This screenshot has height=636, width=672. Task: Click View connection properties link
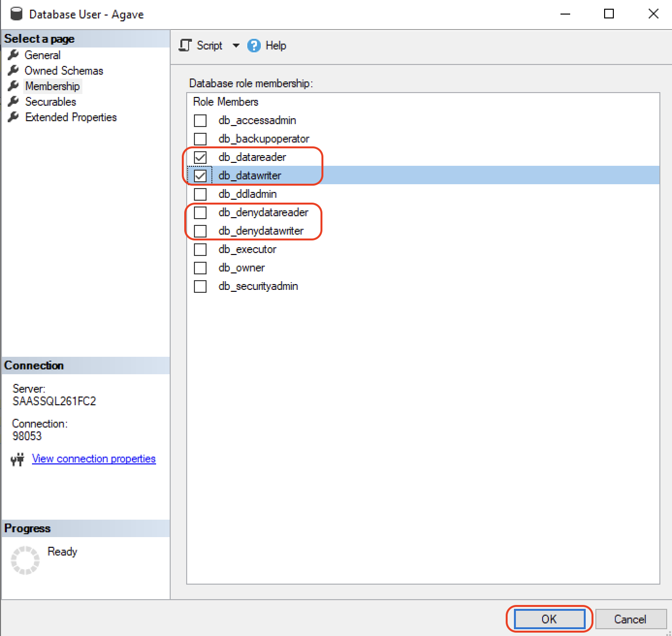point(94,459)
